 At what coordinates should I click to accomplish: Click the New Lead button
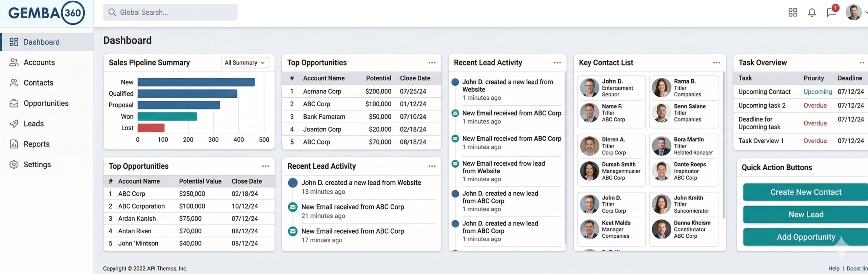coord(805,214)
